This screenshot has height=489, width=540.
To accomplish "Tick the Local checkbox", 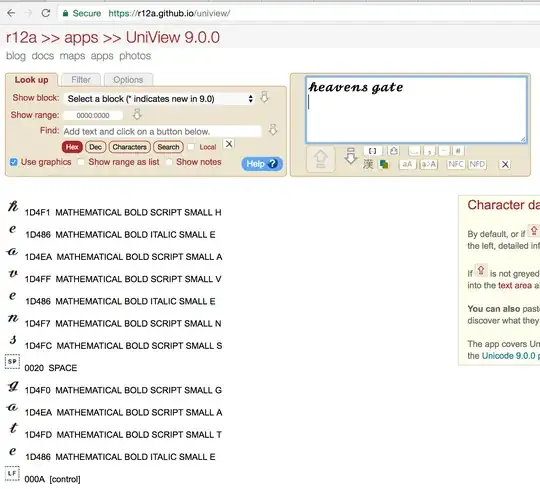I will click(x=191, y=147).
